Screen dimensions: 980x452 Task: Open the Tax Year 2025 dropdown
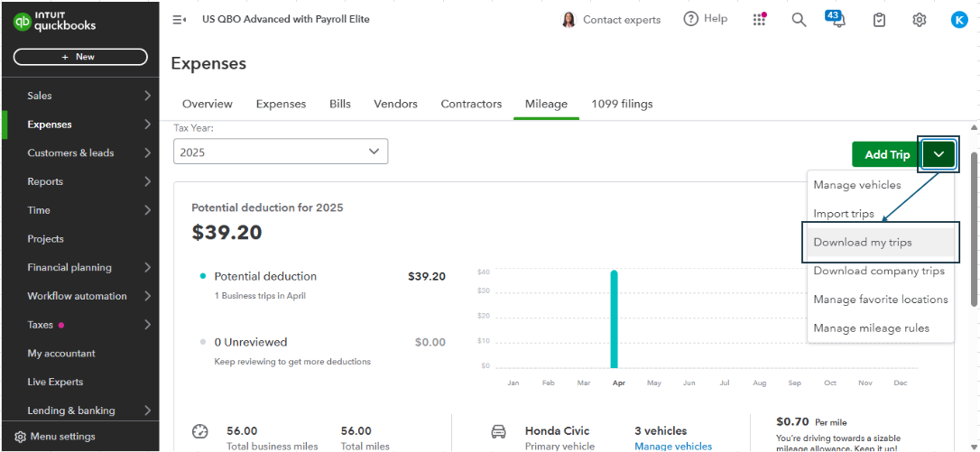click(x=280, y=152)
